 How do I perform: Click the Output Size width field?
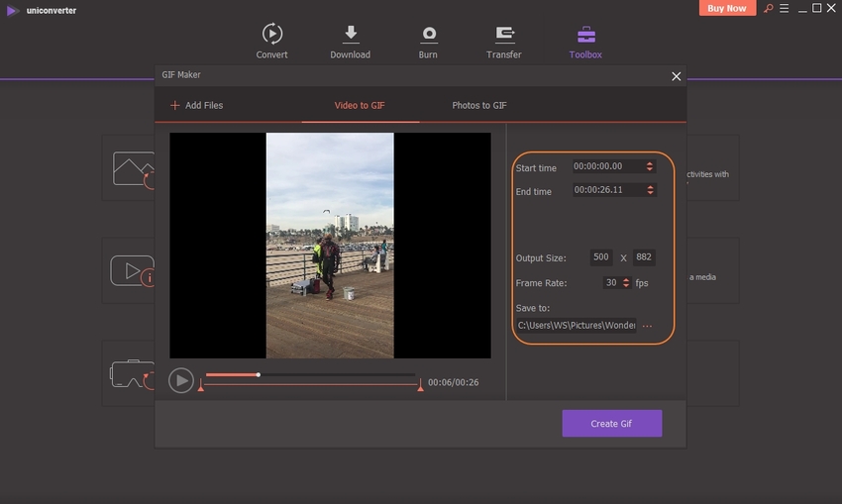(600, 257)
